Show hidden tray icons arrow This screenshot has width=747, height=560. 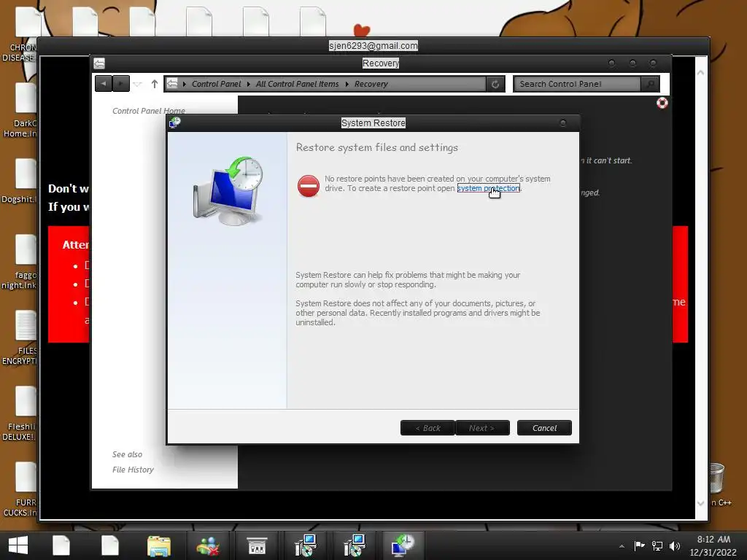pyautogui.click(x=622, y=546)
